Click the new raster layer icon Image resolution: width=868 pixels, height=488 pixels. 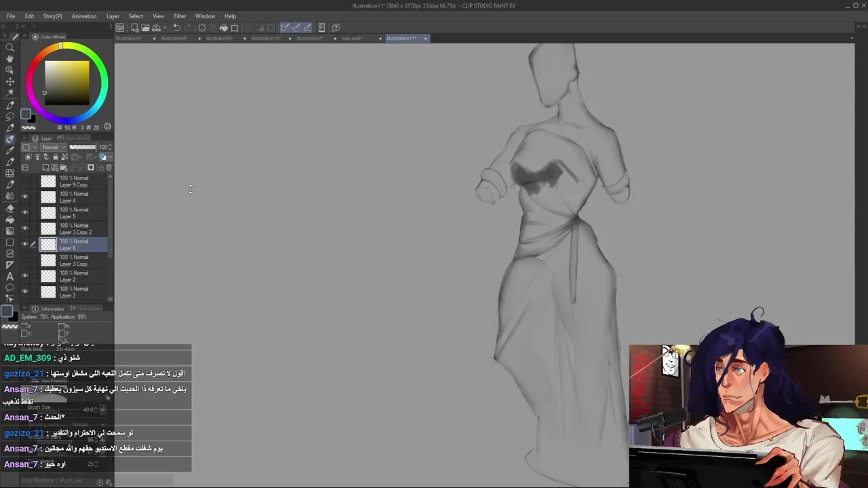click(46, 167)
